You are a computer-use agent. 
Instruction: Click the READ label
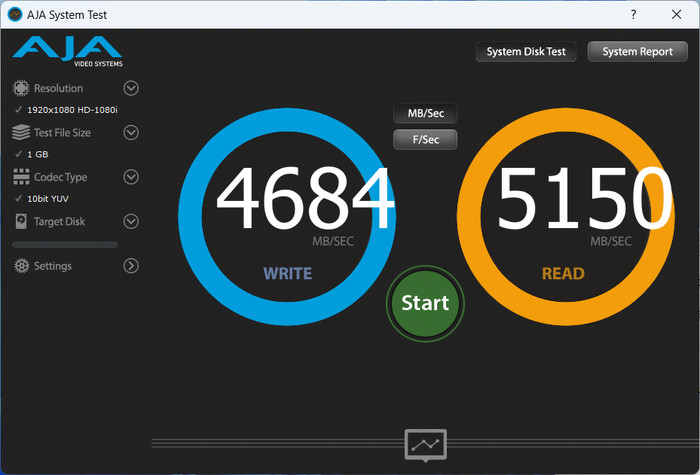click(563, 274)
